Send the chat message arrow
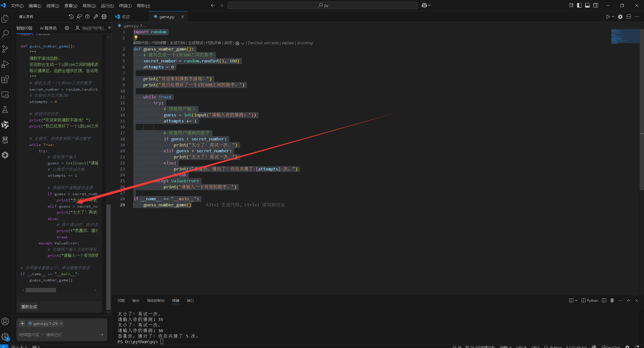 point(102,335)
